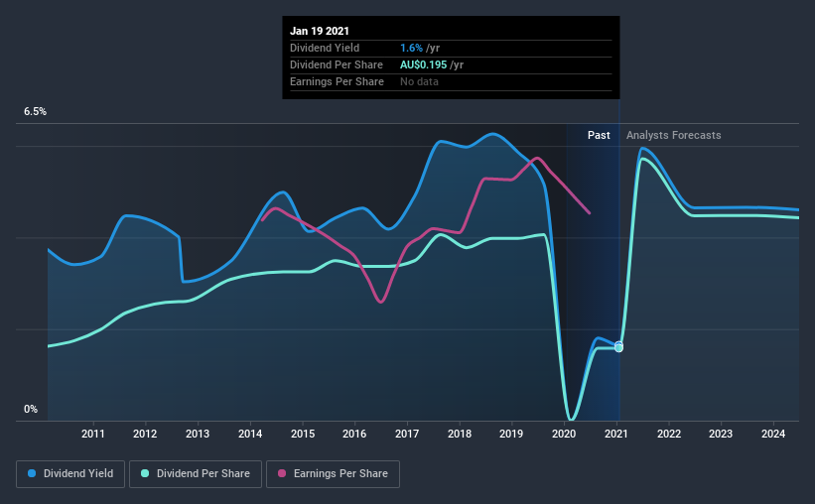Click the teal Dividend Per Share legend dot
815x504 pixels.
pos(145,473)
